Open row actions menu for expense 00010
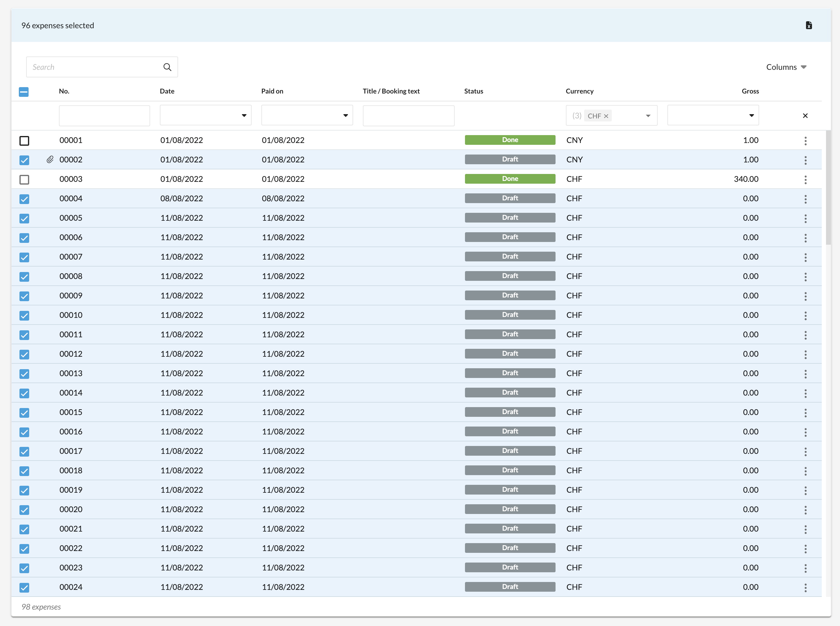 pos(805,316)
